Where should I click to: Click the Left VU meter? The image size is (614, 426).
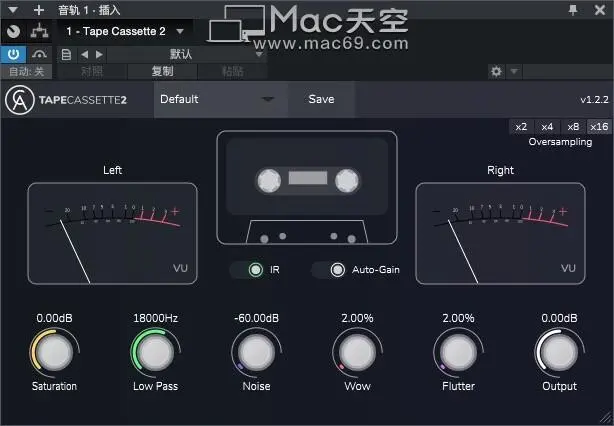(112, 233)
